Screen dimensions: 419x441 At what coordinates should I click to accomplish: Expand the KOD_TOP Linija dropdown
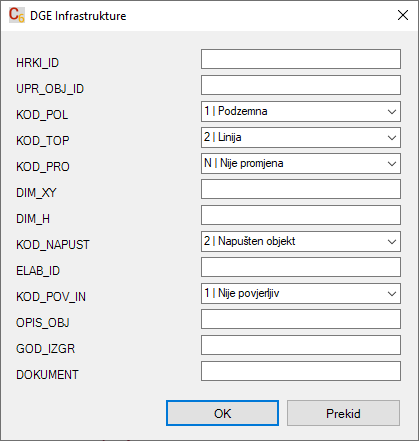coord(392,138)
